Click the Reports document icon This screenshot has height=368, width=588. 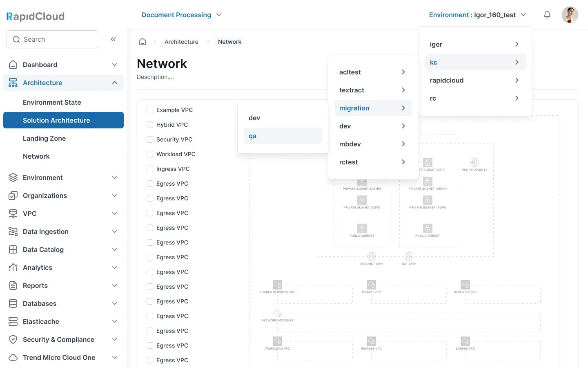(x=13, y=285)
